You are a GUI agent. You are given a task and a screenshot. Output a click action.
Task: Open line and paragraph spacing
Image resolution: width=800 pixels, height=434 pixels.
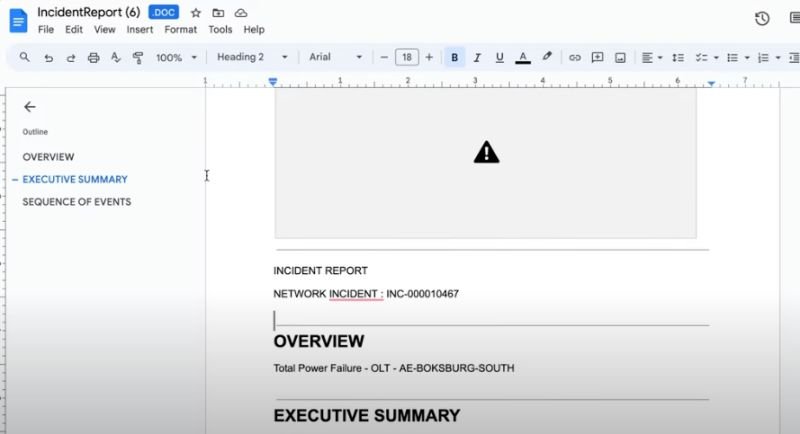point(678,58)
